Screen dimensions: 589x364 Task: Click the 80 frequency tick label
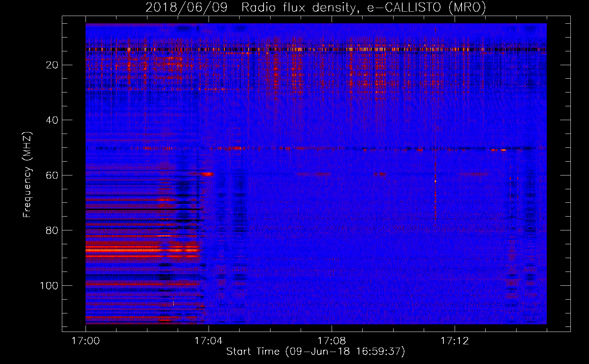pyautogui.click(x=52, y=230)
